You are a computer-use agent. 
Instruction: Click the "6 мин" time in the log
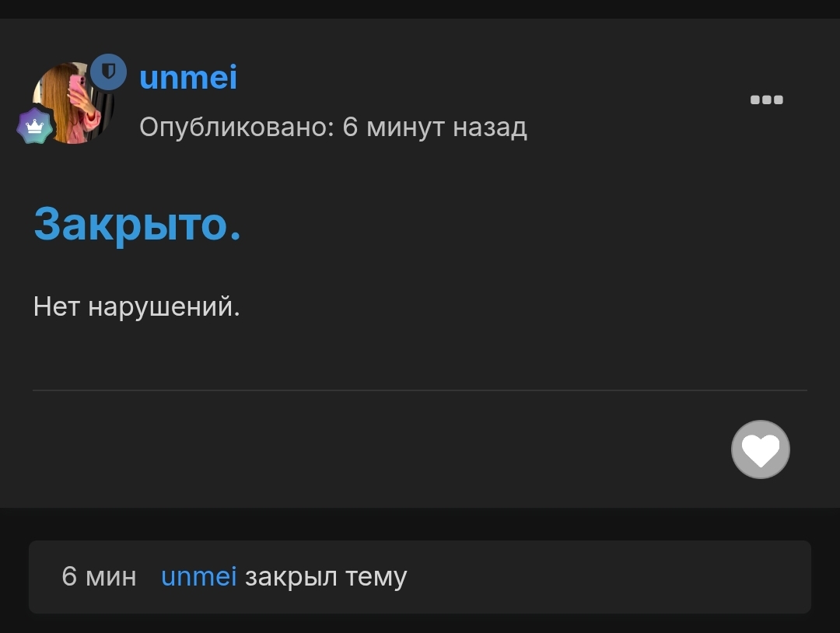pos(99,577)
